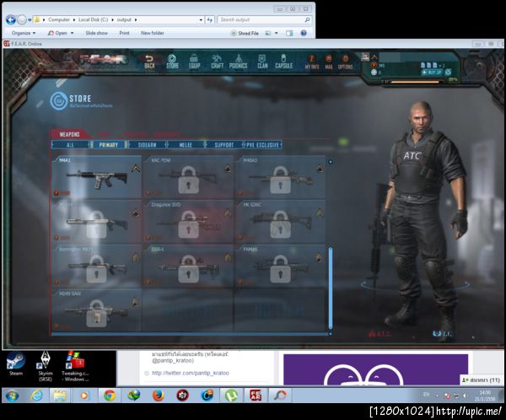
Task: Open Firefox from taskbar
Action: point(159,396)
